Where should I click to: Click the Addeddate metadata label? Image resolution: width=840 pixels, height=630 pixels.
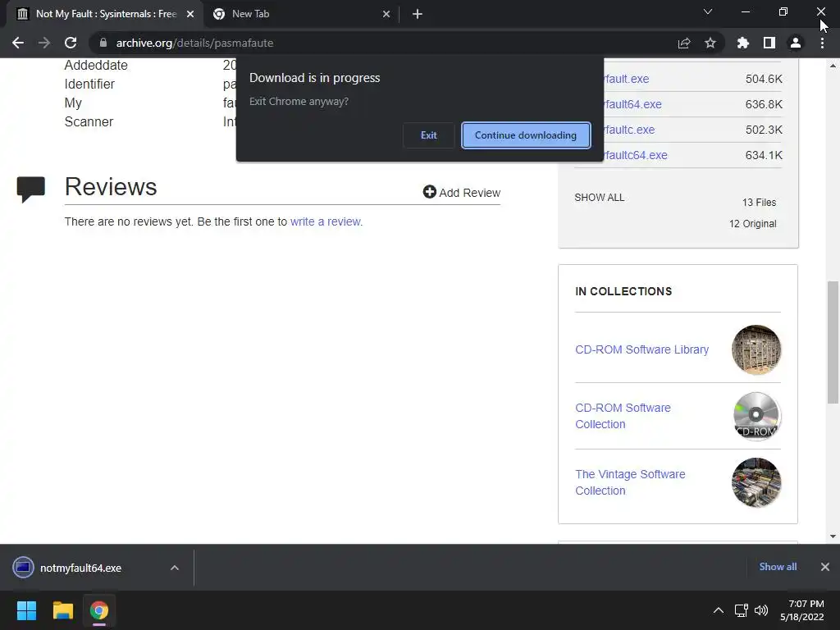(x=96, y=66)
